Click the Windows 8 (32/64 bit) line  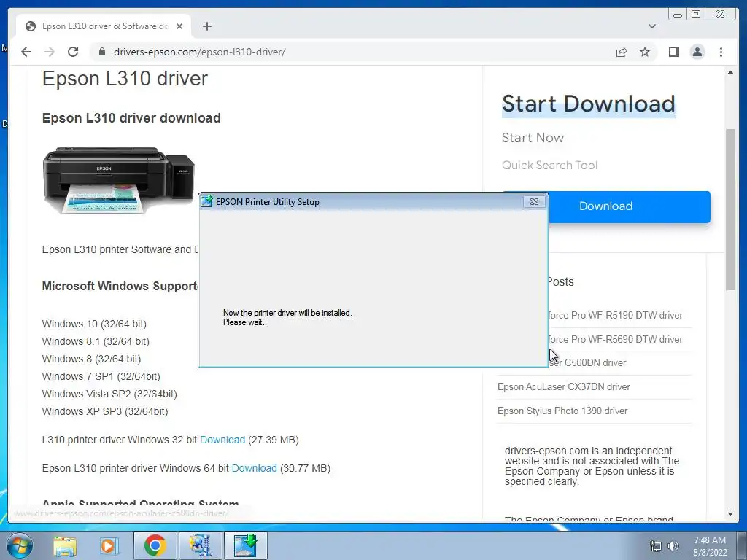pyautogui.click(x=91, y=359)
